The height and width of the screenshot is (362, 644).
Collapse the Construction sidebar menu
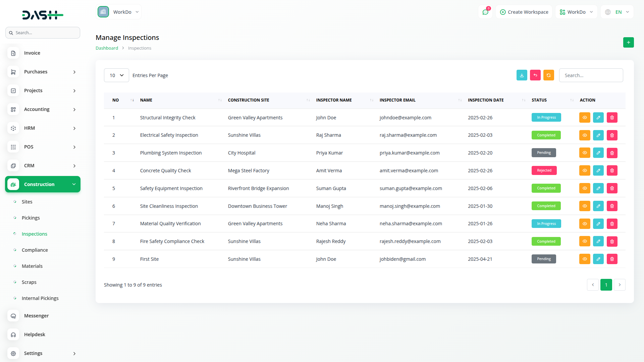[x=43, y=184]
